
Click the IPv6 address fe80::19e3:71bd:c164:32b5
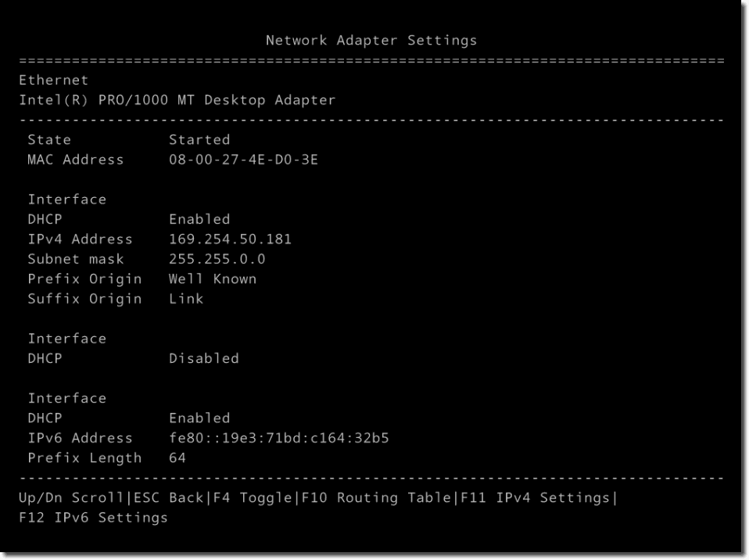278,438
